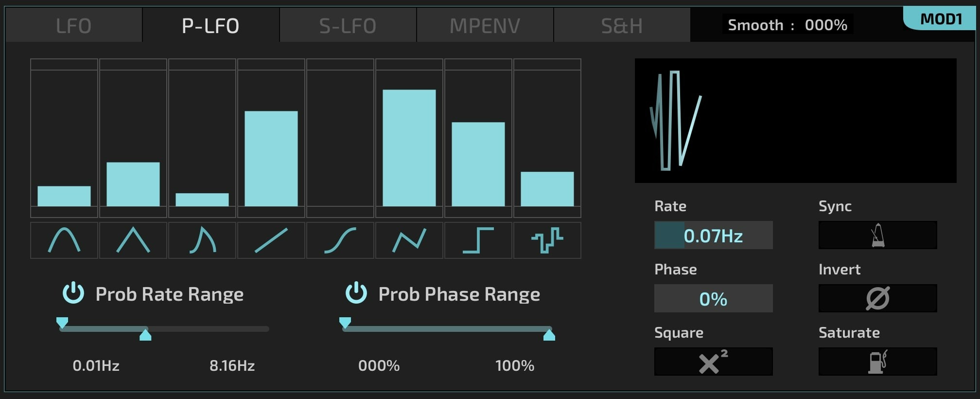The width and height of the screenshot is (980, 399).
Task: Select the skewed peak waveform icon
Action: (202, 240)
